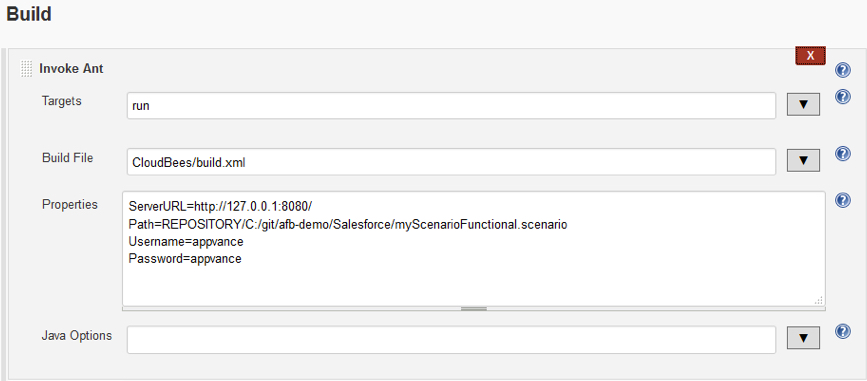867x381 pixels.
Task: Open help icon beside Java Options field
Action: tap(843, 331)
